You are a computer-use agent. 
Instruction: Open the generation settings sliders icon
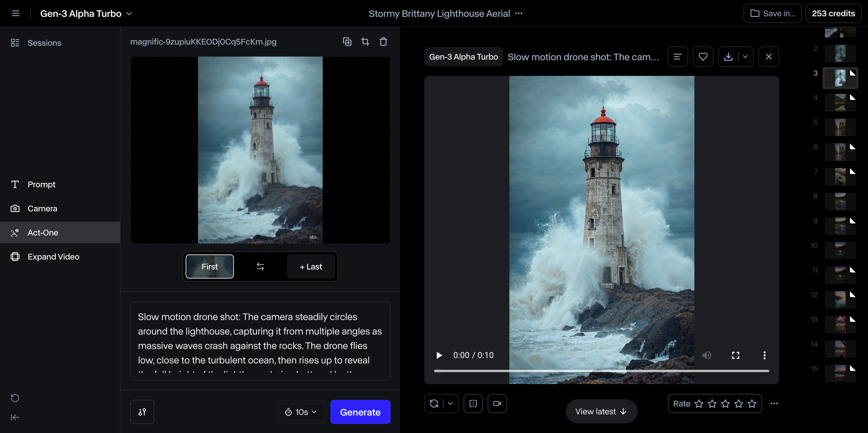142,412
